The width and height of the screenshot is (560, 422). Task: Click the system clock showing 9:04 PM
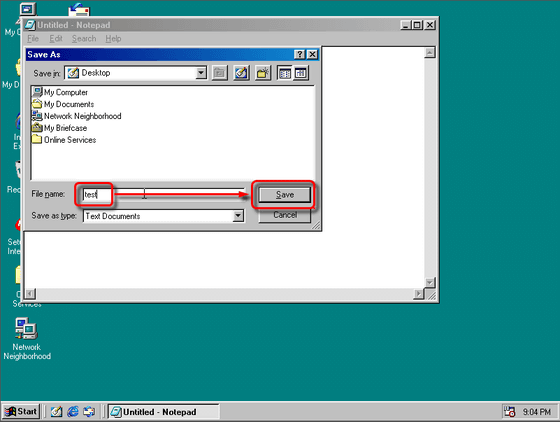click(536, 412)
